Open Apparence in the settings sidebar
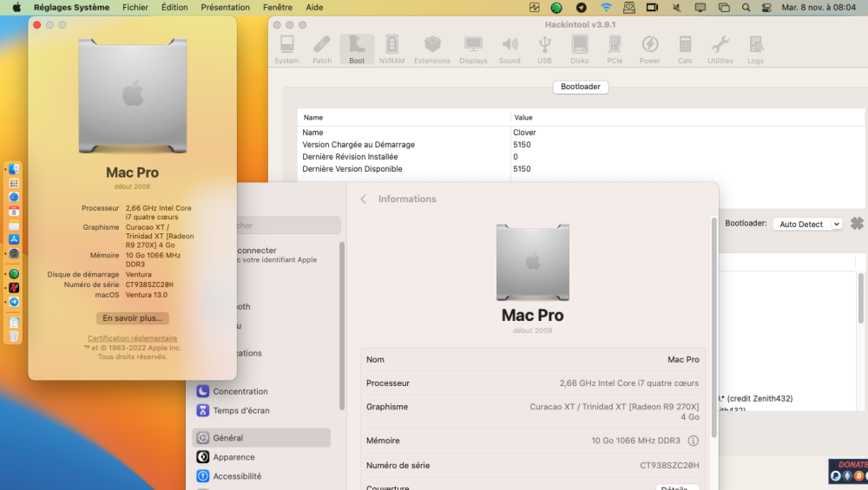Screen dimensions: 868x490 point(261,457)
